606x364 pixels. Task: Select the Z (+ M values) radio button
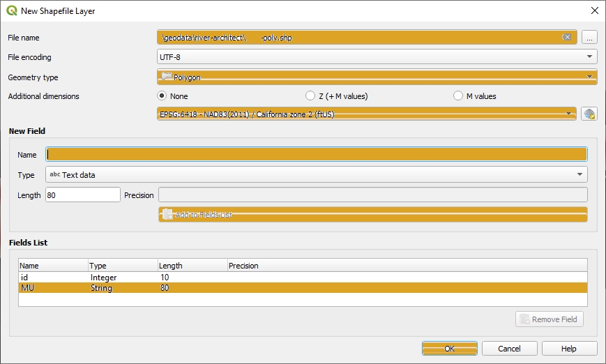(310, 96)
